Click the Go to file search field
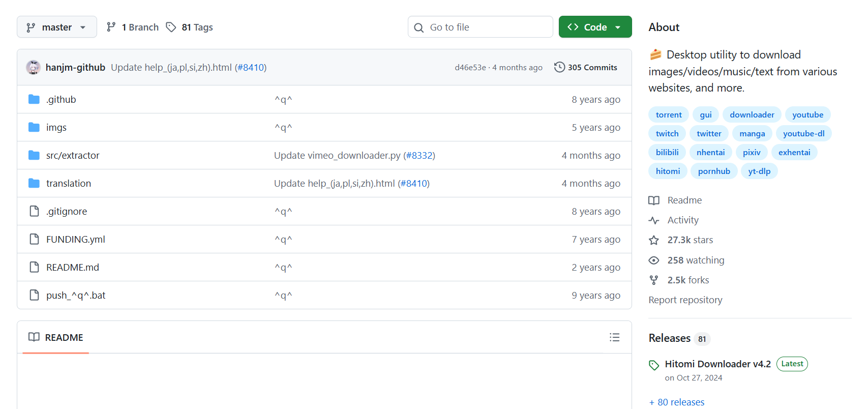The image size is (868, 409). click(x=480, y=27)
